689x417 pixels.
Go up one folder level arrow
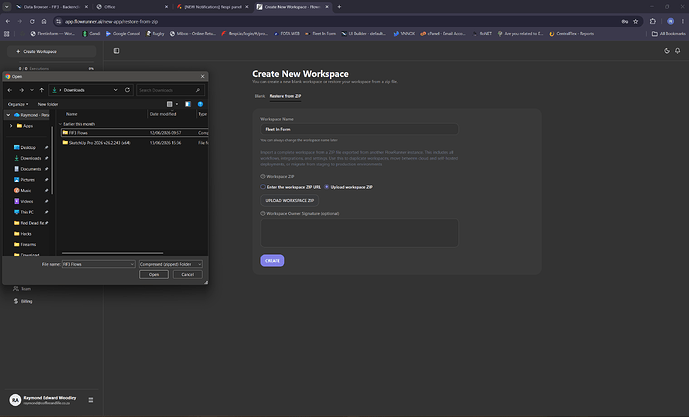(x=42, y=90)
